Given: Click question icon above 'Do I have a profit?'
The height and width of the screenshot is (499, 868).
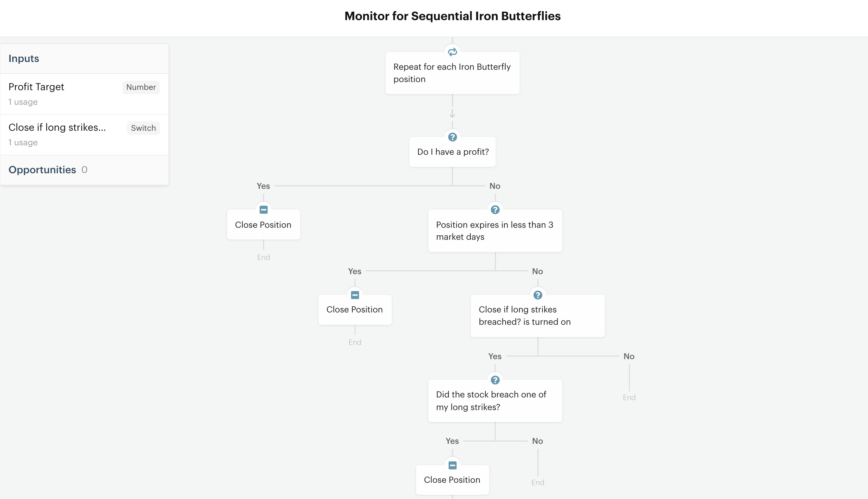Looking at the screenshot, I should pos(452,137).
